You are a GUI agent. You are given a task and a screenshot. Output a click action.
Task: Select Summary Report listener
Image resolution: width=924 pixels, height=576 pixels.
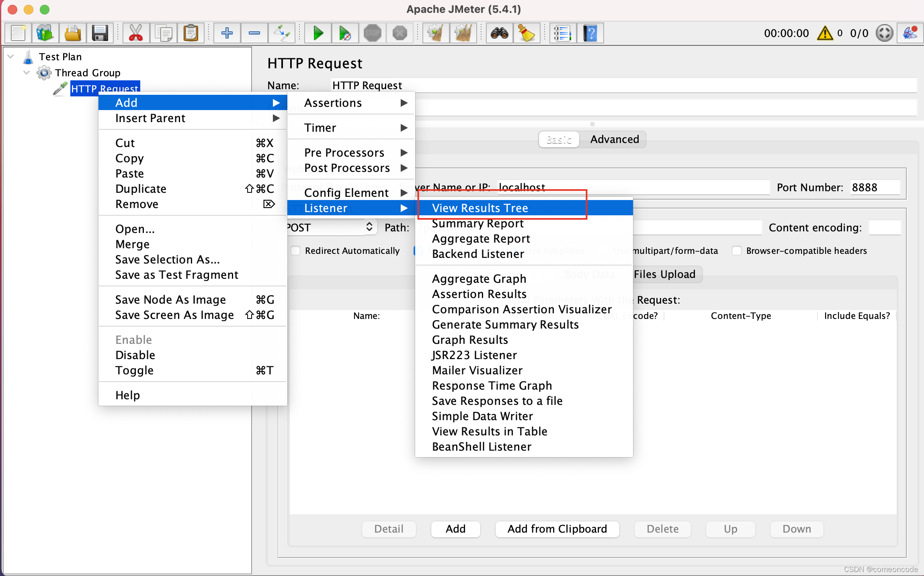click(x=524, y=223)
